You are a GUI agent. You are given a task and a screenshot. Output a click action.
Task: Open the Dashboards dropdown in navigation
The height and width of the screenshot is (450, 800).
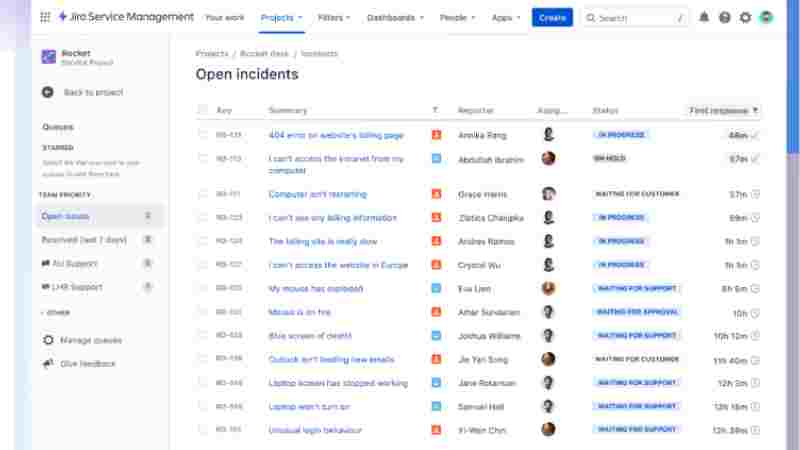(x=395, y=17)
